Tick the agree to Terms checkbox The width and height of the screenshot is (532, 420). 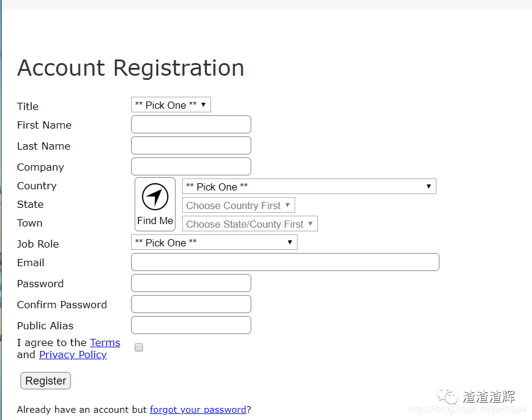139,347
